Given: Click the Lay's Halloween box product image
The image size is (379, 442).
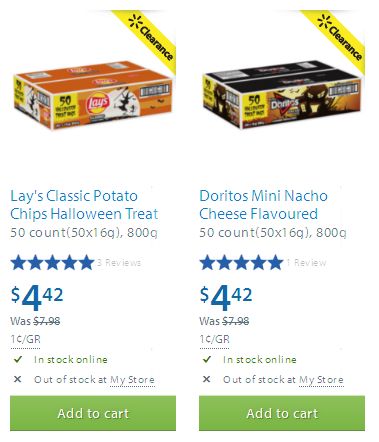Looking at the screenshot, I should pyautogui.click(x=93, y=95).
